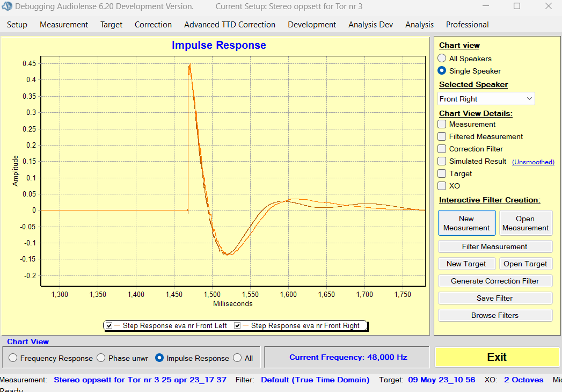Minimize the Audiolense window
Viewport: 562px width, 392px height.
[486, 6]
